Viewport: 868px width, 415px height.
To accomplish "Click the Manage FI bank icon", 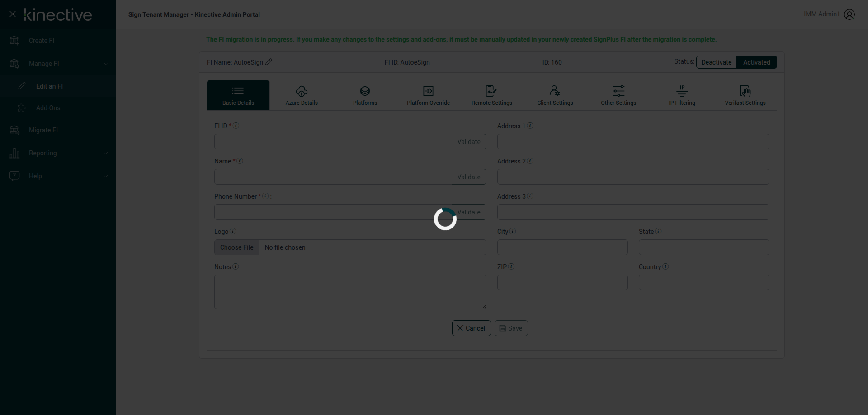I will [14, 64].
